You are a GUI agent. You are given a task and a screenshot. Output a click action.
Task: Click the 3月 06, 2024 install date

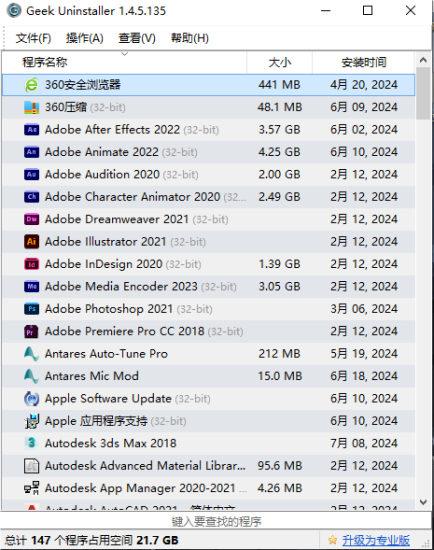(x=364, y=309)
